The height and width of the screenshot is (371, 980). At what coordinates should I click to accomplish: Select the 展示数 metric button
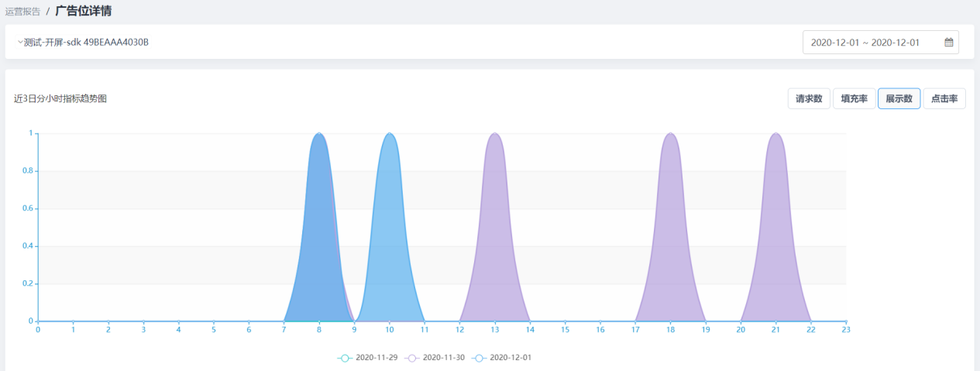pos(899,99)
